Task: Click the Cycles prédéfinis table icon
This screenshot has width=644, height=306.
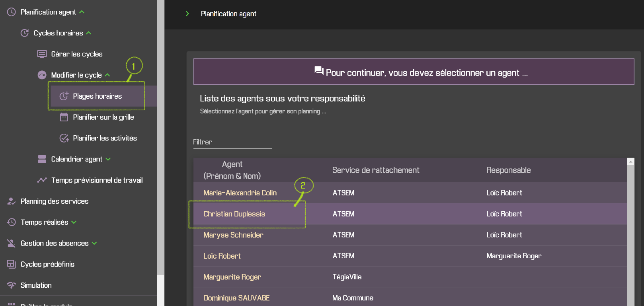Action: pos(12,264)
